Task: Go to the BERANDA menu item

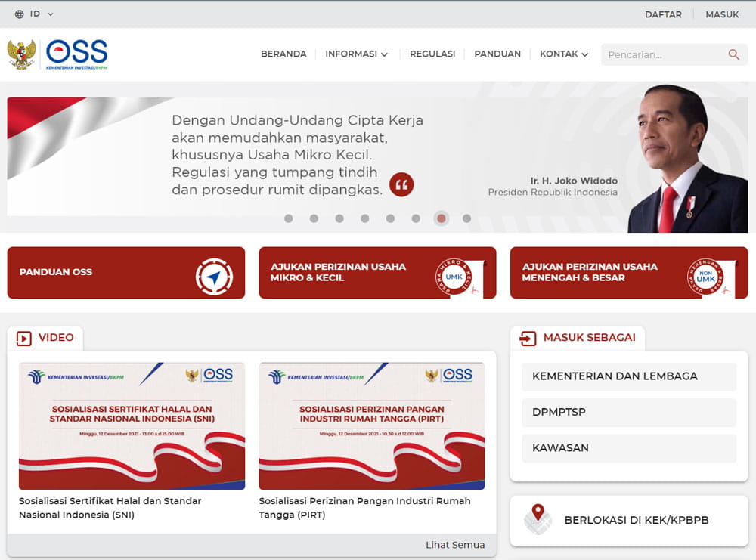Action: [x=283, y=54]
